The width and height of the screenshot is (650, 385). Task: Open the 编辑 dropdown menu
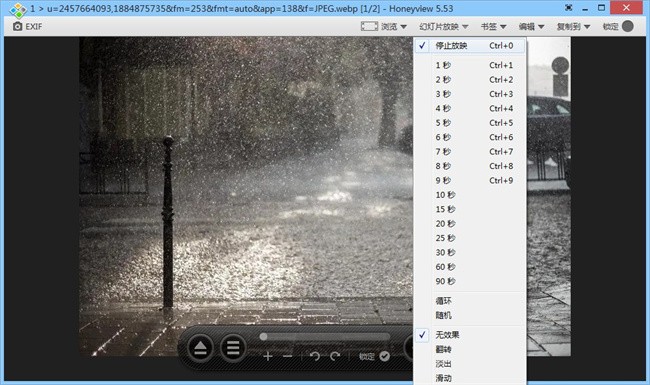pyautogui.click(x=531, y=27)
